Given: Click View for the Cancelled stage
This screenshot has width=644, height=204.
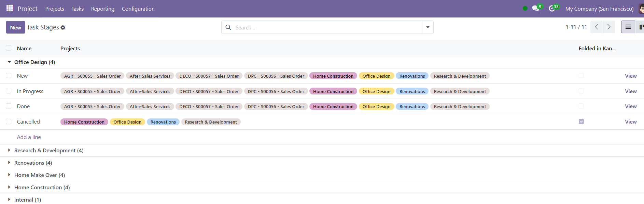Looking at the screenshot, I should [x=631, y=122].
